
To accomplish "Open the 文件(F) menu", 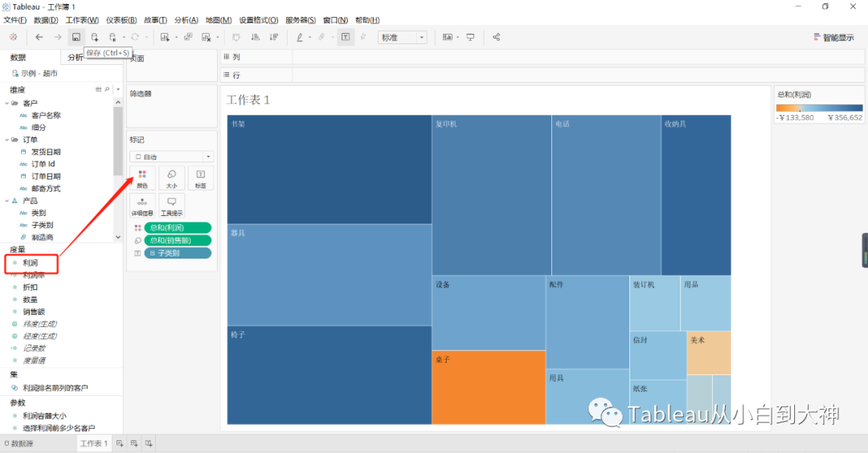I will 15,20.
